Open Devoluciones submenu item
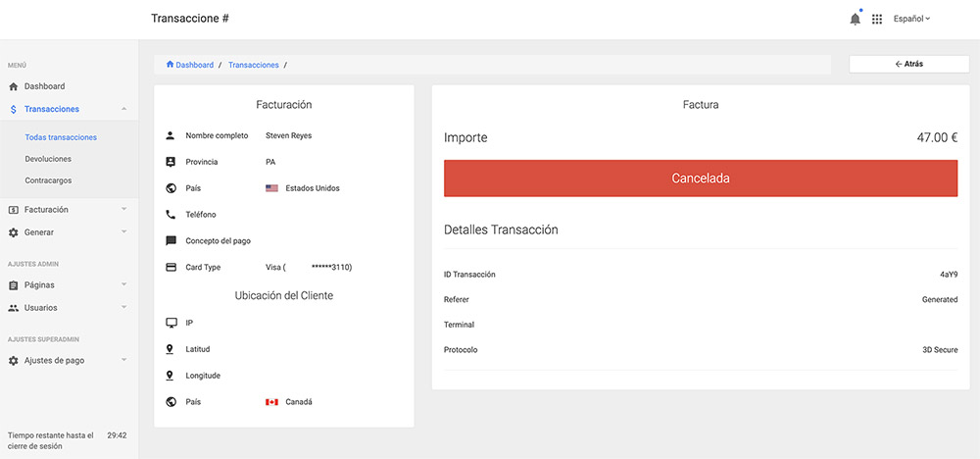 48,159
